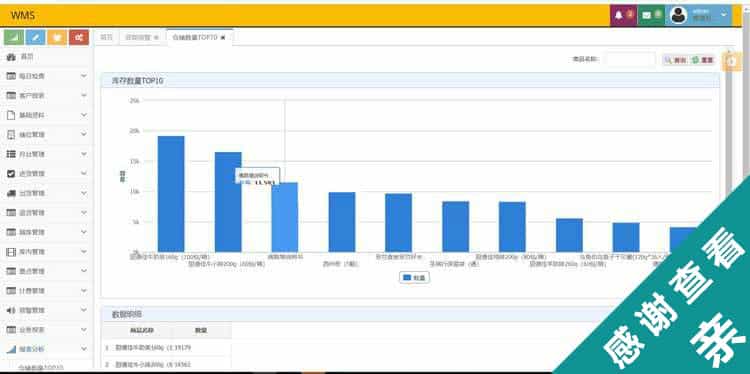Click the tallest first bar in chart

coord(171,194)
